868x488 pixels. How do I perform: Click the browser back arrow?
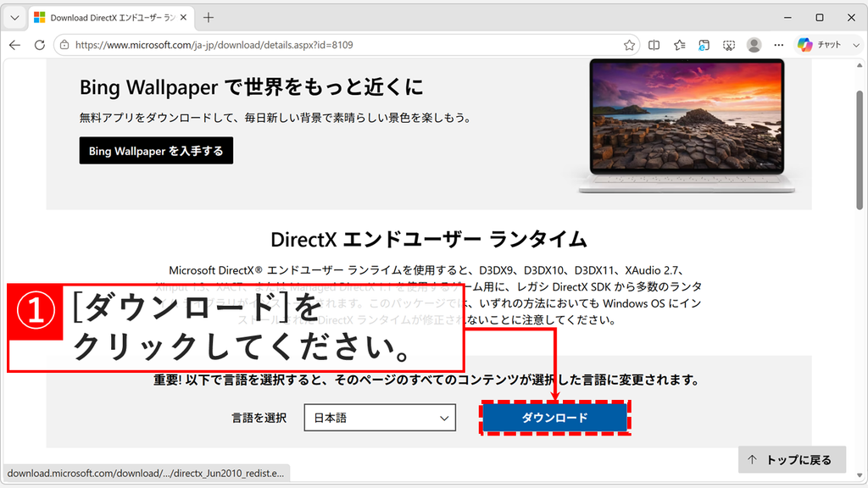[15, 45]
